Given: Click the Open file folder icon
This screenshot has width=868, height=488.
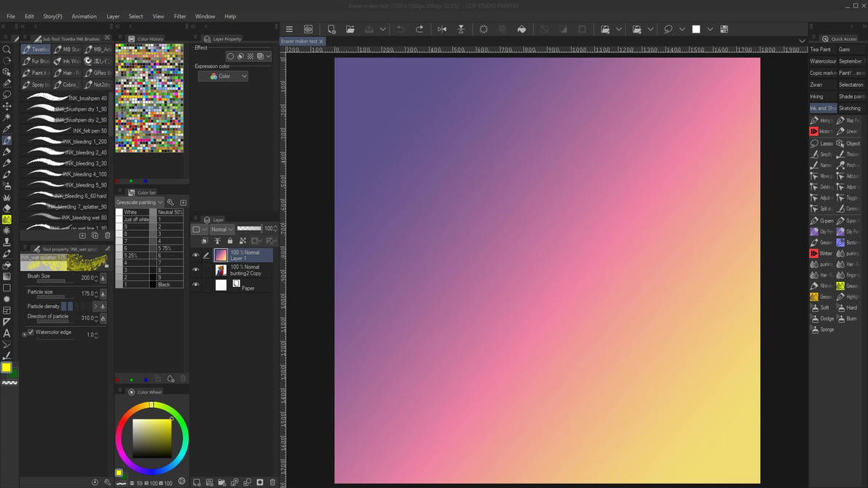Looking at the screenshot, I should pyautogui.click(x=350, y=29).
